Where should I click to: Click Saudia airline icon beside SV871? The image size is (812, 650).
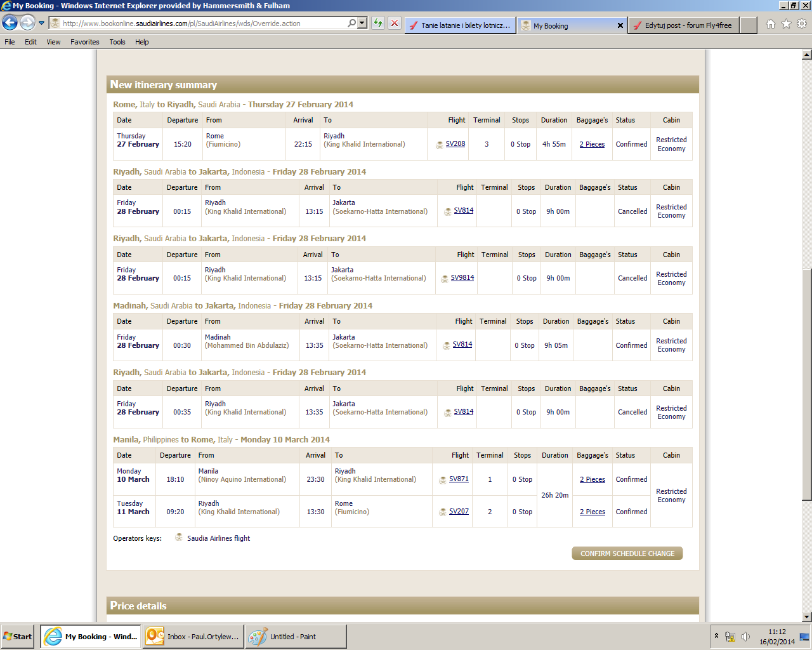pos(443,481)
